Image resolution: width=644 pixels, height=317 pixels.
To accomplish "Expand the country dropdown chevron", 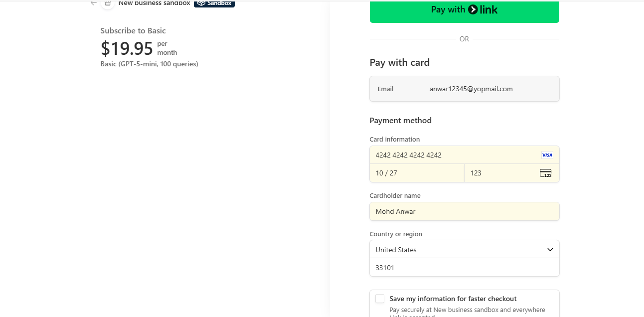I will tap(550, 250).
